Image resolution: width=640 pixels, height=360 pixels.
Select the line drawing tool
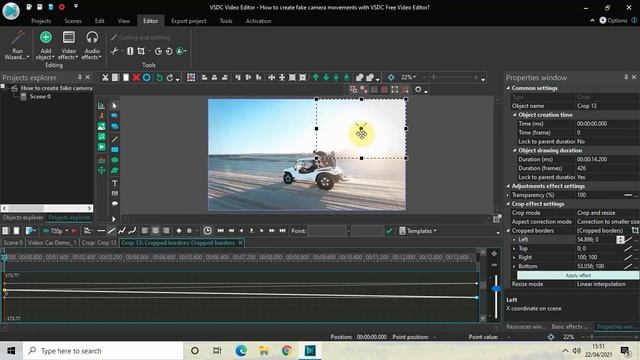[115, 139]
